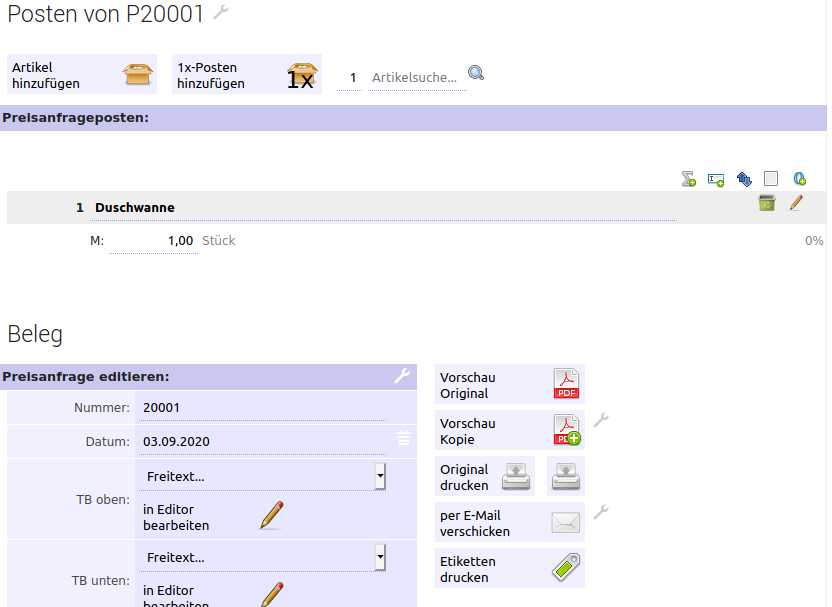Tick the checkbox in the positions toolbar
This screenshot has width=832, height=607.
(771, 178)
